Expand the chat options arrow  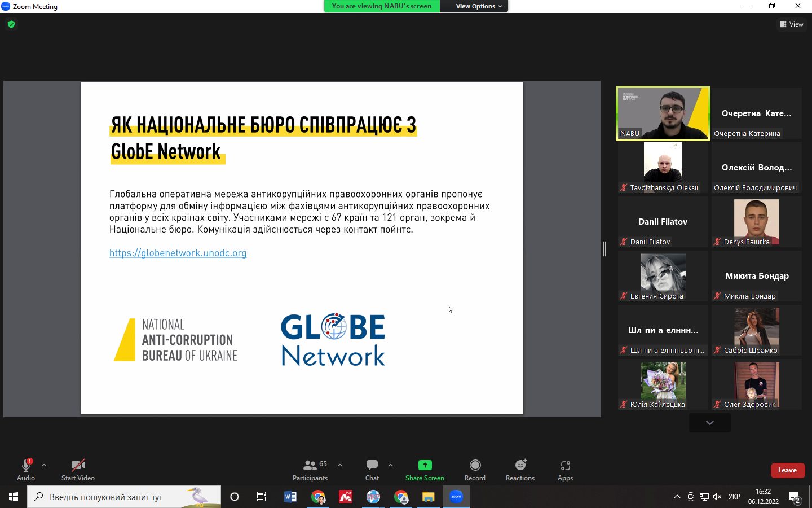coord(391,465)
